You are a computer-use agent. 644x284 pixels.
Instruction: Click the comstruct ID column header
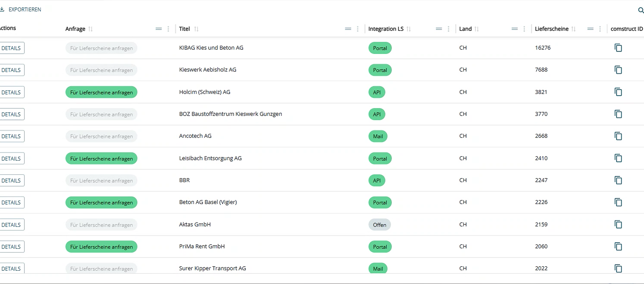tap(626, 29)
